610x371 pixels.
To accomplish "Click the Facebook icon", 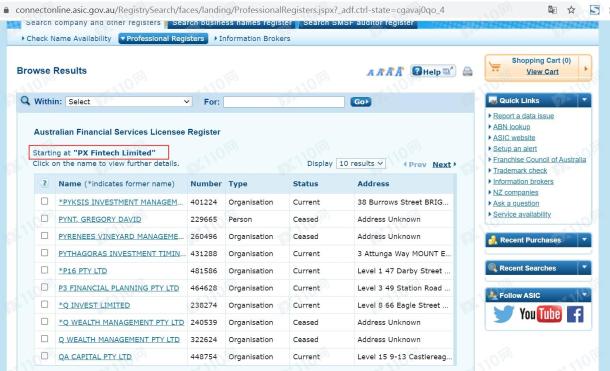I will click(575, 314).
